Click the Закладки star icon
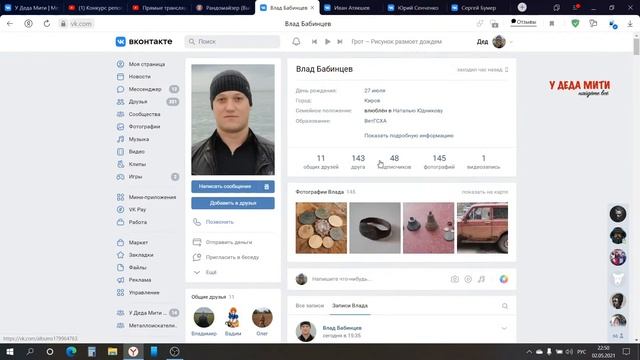 (120, 255)
